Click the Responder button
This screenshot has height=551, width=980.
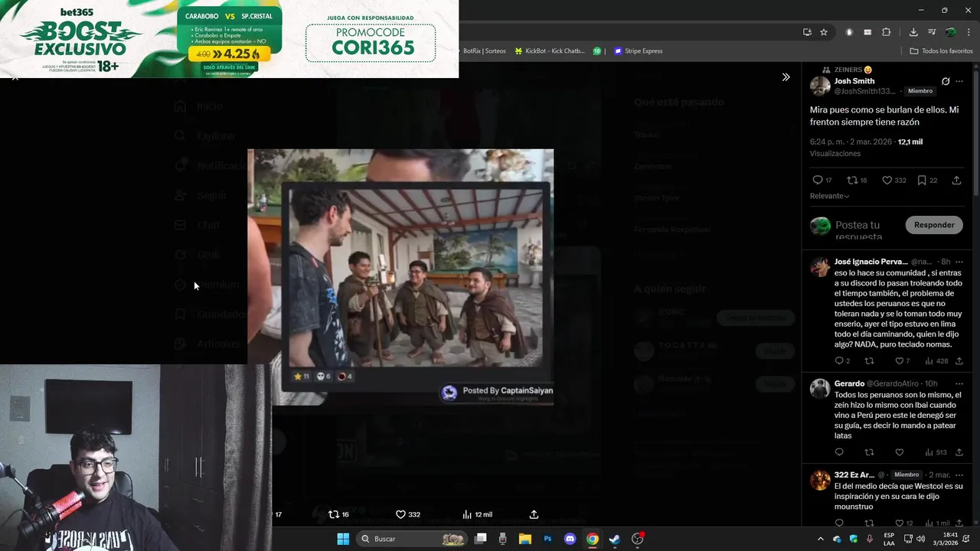tap(934, 225)
